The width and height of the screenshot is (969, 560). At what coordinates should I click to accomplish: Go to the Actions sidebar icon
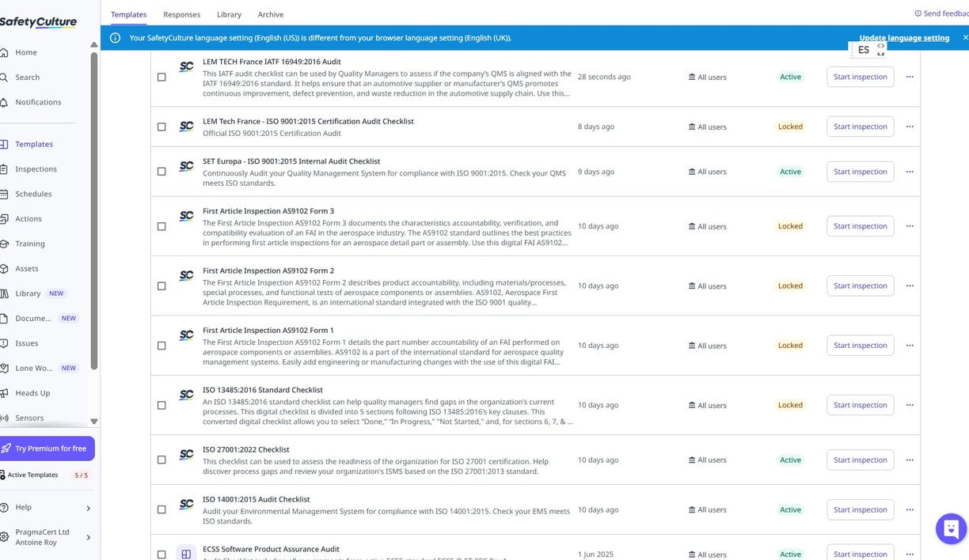coord(5,219)
